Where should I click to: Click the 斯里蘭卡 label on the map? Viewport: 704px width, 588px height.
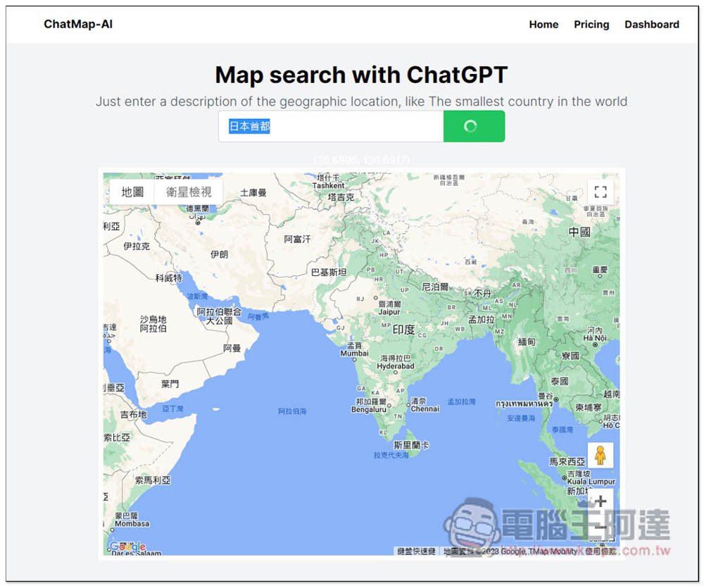(x=411, y=445)
